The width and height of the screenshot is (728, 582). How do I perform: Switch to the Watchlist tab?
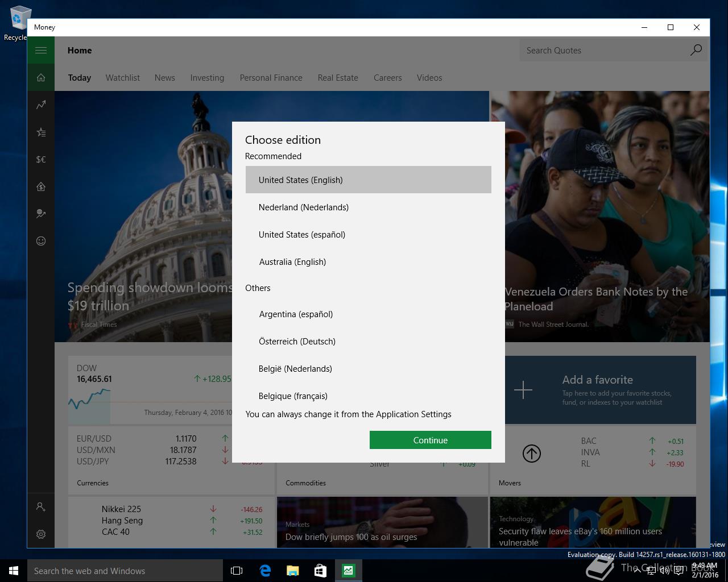coord(122,78)
